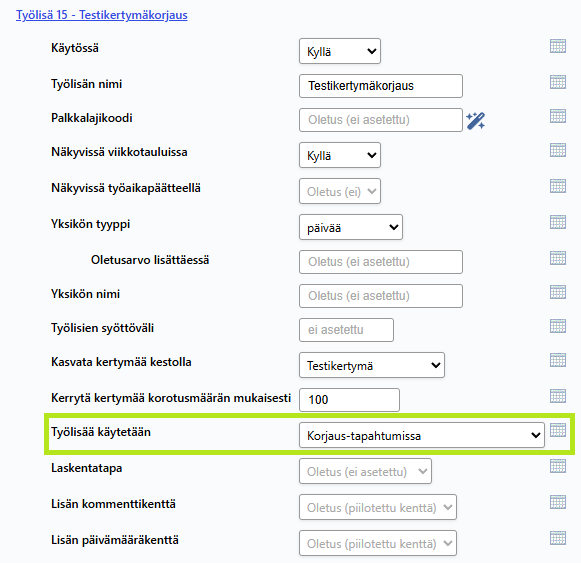Screen dimensions: 581x563
Task: Open the Käytössä dropdown showing Kyllä
Action: [340, 51]
